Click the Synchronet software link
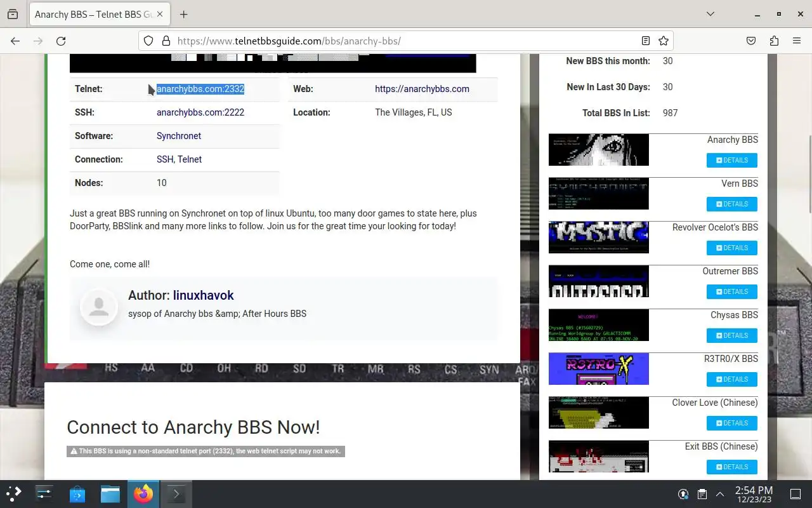812x508 pixels. 179,136
